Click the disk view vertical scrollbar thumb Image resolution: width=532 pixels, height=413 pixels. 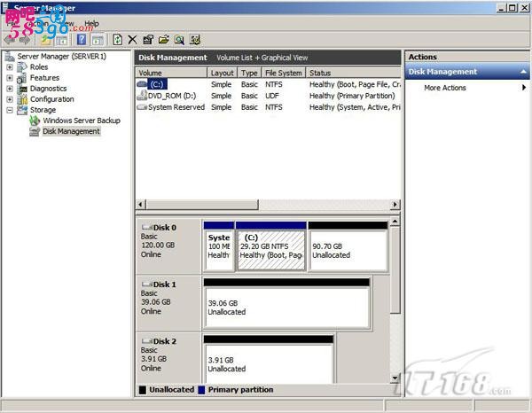click(x=395, y=270)
